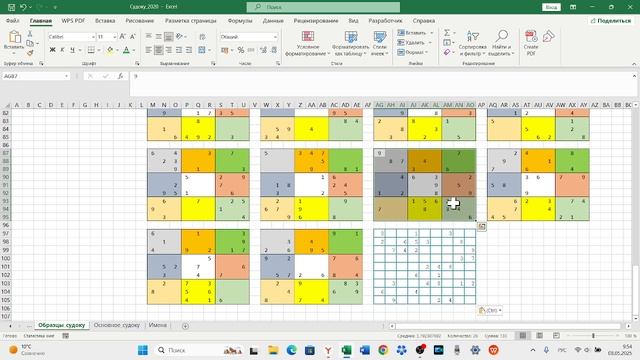Open the Данные ribbon tab
Screen dimensions: 640x360
point(273,20)
